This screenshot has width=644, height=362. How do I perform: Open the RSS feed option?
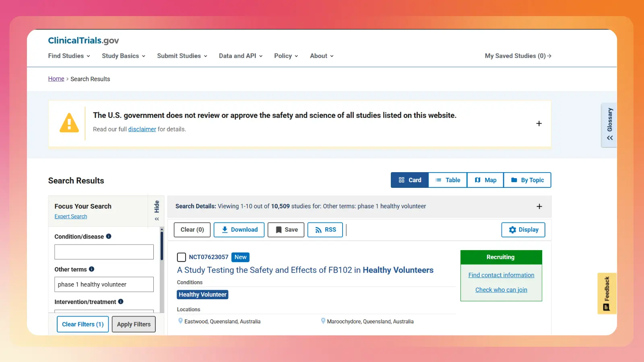pyautogui.click(x=325, y=230)
